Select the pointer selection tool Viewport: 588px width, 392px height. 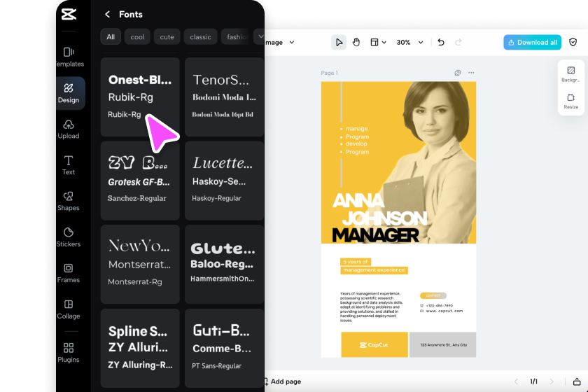(339, 43)
